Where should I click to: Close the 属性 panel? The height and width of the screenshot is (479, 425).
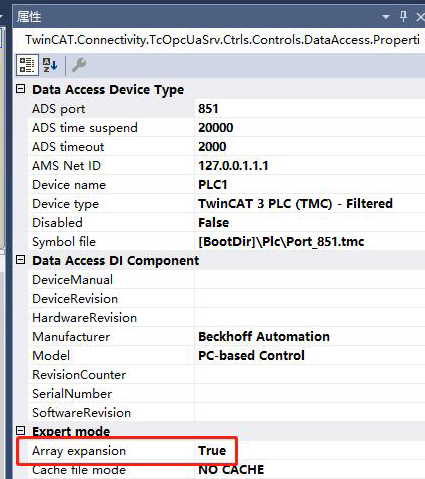click(420, 17)
